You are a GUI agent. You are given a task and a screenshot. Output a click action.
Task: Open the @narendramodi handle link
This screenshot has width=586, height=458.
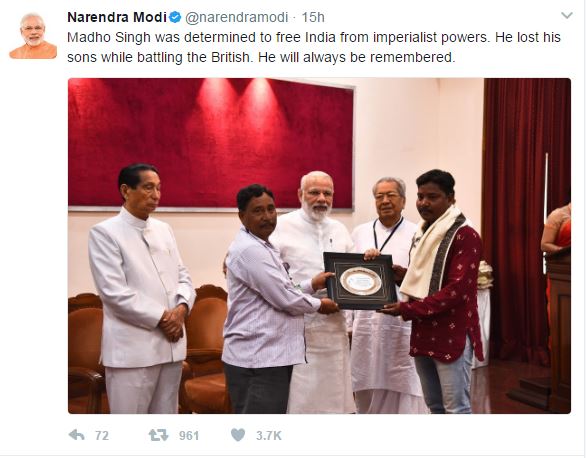(236, 17)
